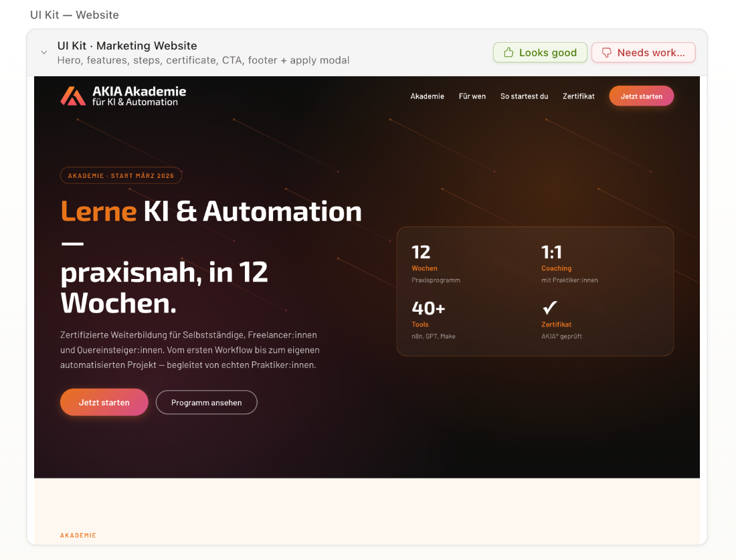
Task: Collapse the UI Kit Marketing Website section chevron
Action: tap(43, 53)
